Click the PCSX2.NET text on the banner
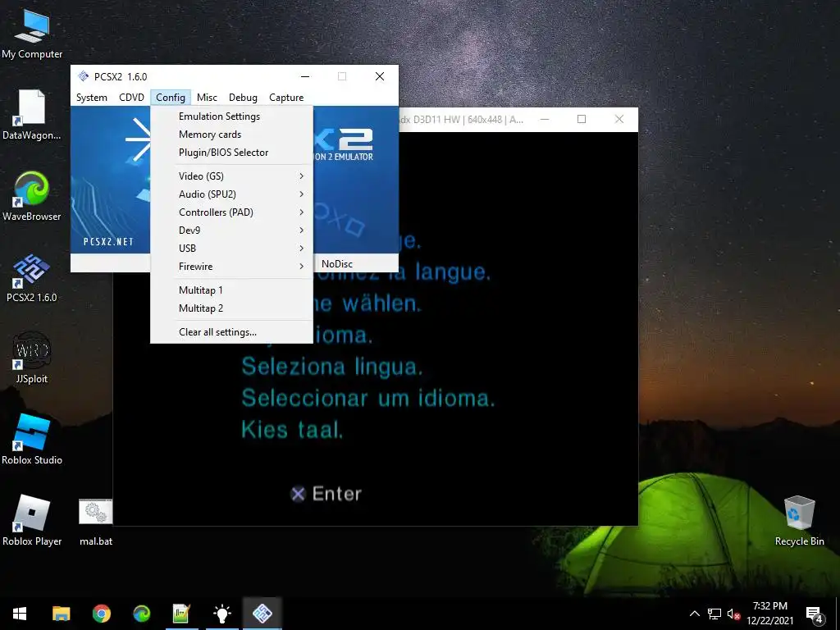 pyautogui.click(x=108, y=242)
